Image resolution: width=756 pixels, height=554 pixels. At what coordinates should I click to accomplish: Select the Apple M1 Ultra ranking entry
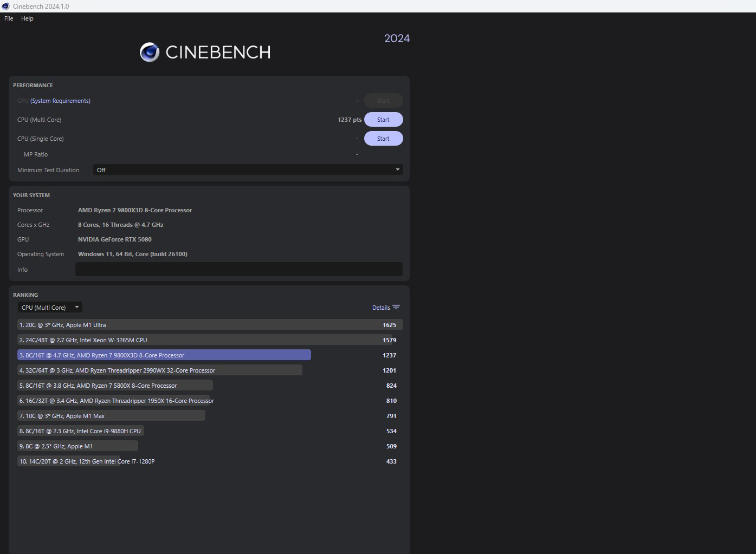210,325
